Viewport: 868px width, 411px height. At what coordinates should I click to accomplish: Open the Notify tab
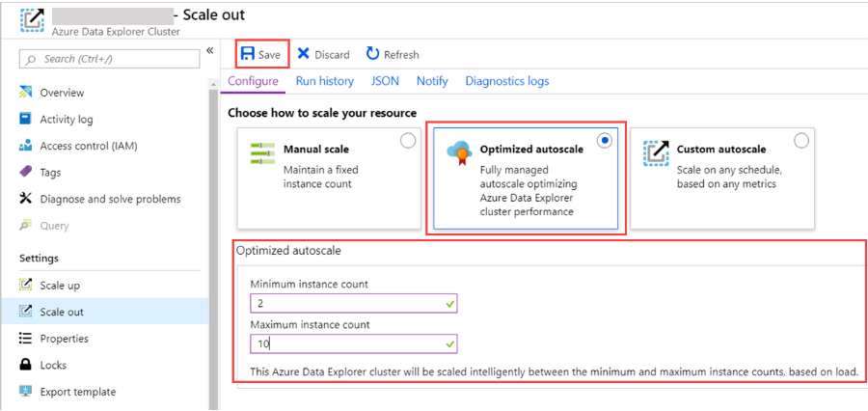(x=432, y=81)
